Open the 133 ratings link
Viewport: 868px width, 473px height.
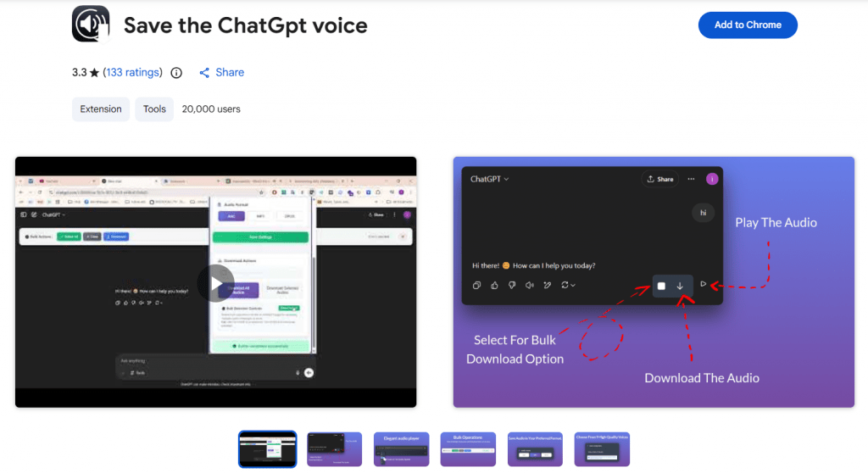pos(132,73)
